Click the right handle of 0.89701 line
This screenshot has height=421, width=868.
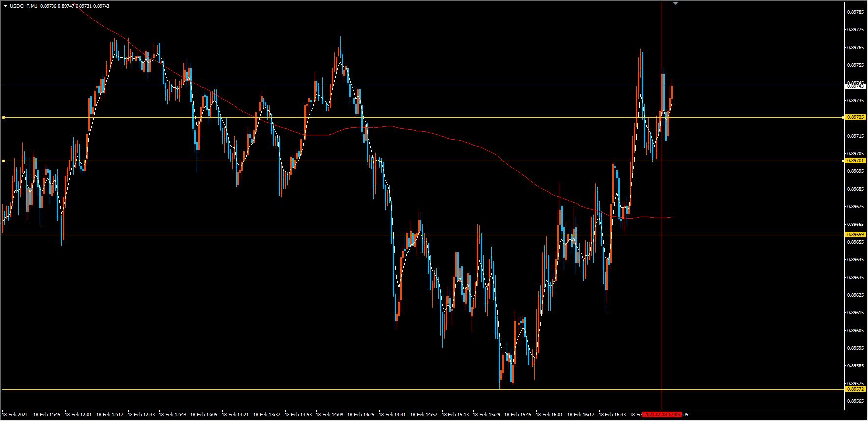(x=843, y=161)
